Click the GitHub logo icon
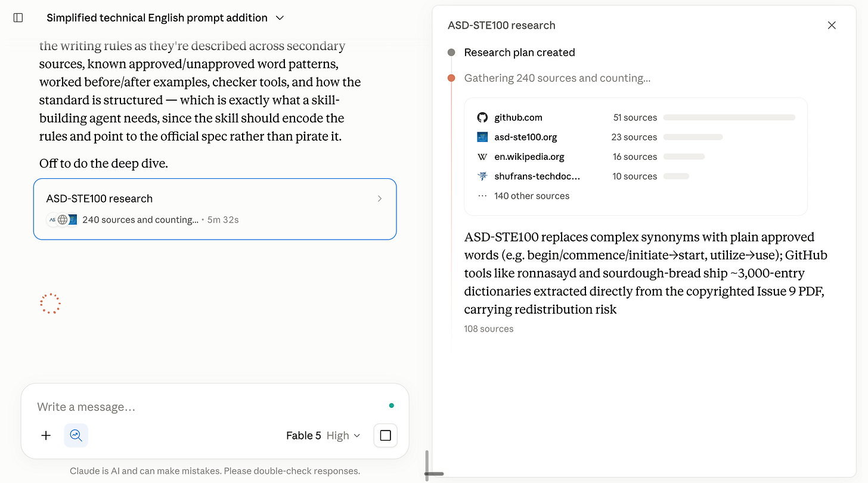This screenshot has height=483, width=868. click(x=482, y=117)
